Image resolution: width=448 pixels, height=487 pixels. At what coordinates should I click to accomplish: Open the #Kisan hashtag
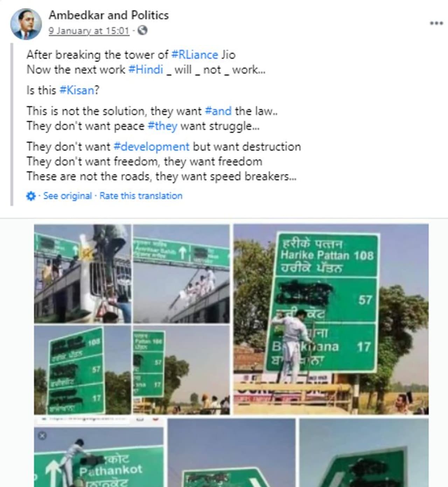click(x=77, y=90)
